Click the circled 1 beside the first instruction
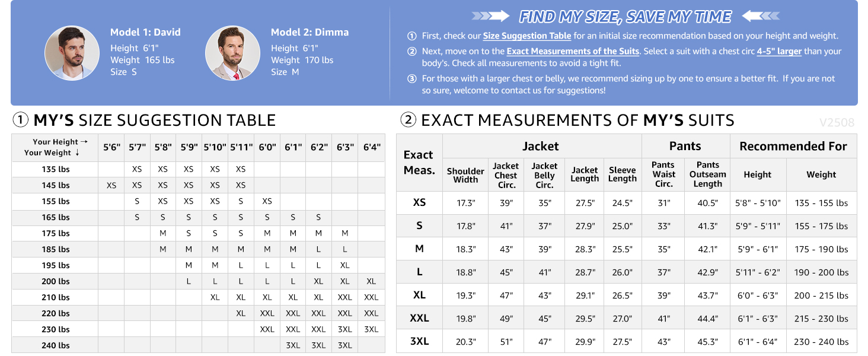Image resolution: width=868 pixels, height=356 pixels. pyautogui.click(x=412, y=36)
